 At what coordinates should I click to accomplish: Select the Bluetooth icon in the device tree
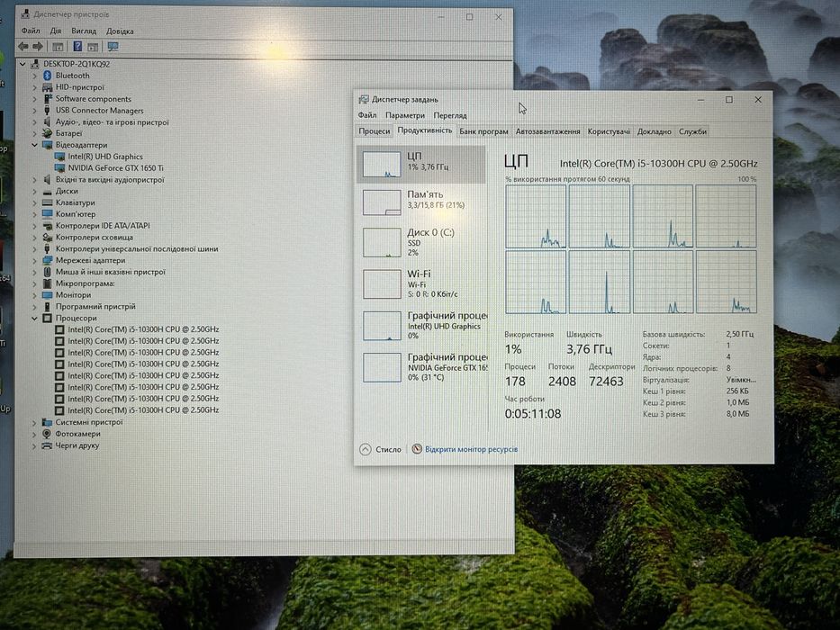(x=47, y=76)
